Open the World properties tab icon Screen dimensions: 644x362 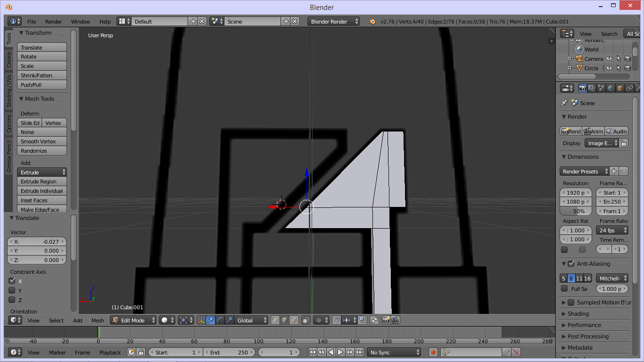tap(611, 88)
